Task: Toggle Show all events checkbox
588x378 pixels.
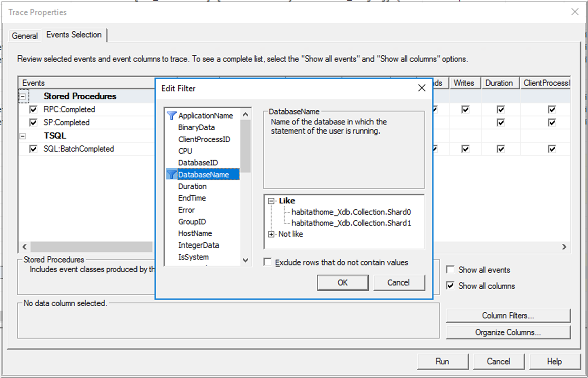Action: [450, 270]
